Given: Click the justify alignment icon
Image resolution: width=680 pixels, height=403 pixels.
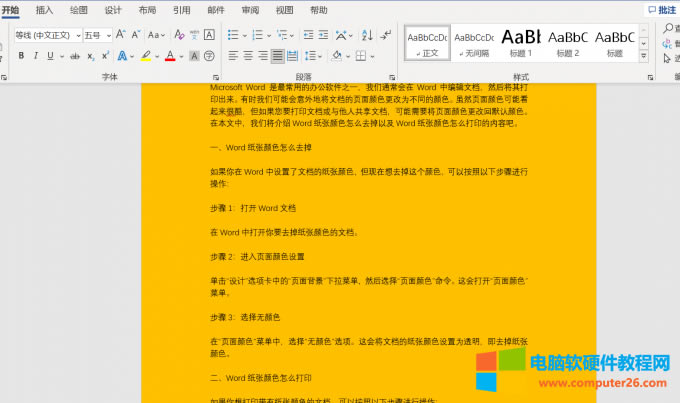Looking at the screenshot, I should pyautogui.click(x=277, y=56).
